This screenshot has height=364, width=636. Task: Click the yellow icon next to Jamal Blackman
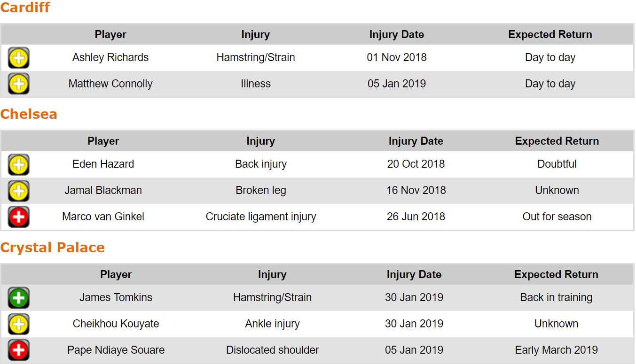(19, 191)
